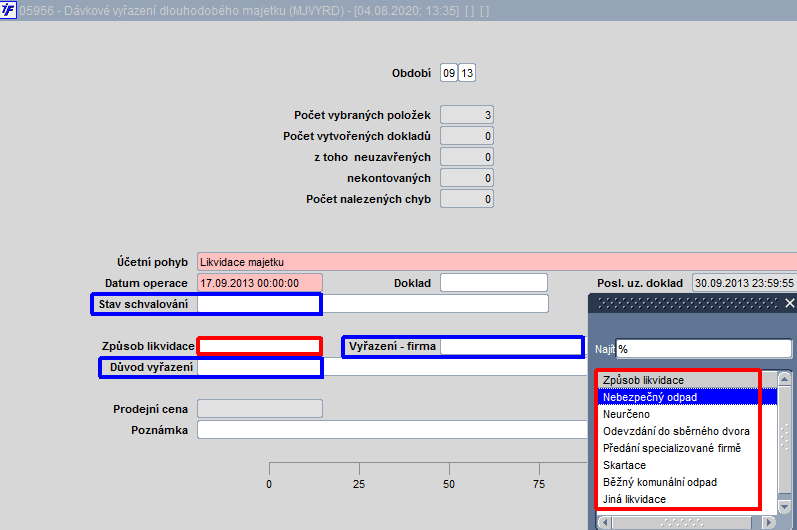Click the Poznámka text field
Screen dimensions: 797x530
(392, 430)
